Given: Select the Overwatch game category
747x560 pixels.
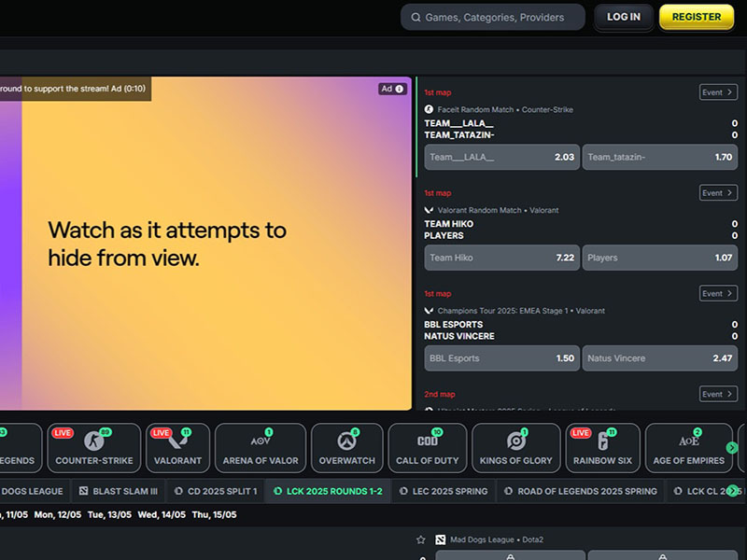Looking at the screenshot, I should [346, 448].
